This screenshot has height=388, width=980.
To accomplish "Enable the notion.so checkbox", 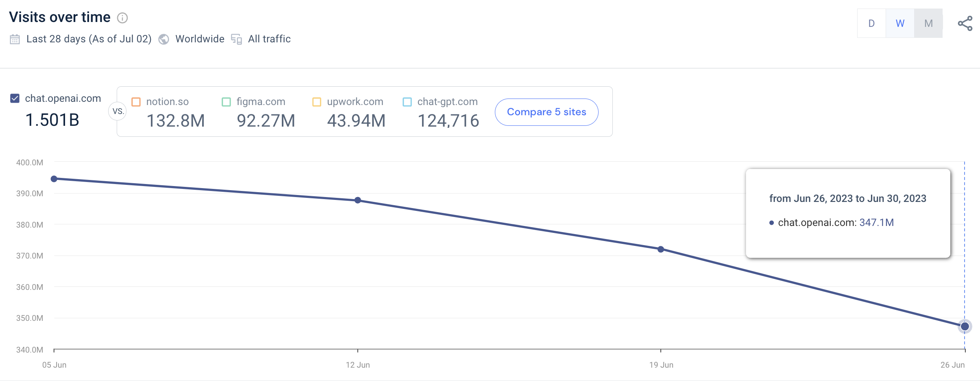I will click(x=136, y=102).
